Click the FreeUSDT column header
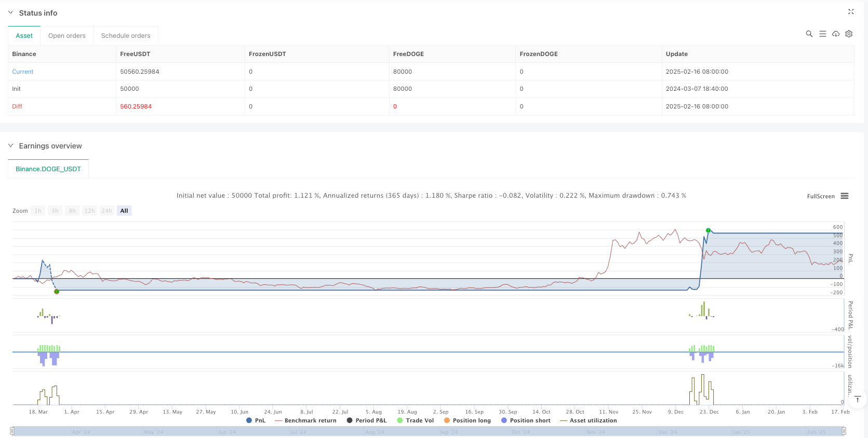Image resolution: width=868 pixels, height=438 pixels. (x=135, y=54)
